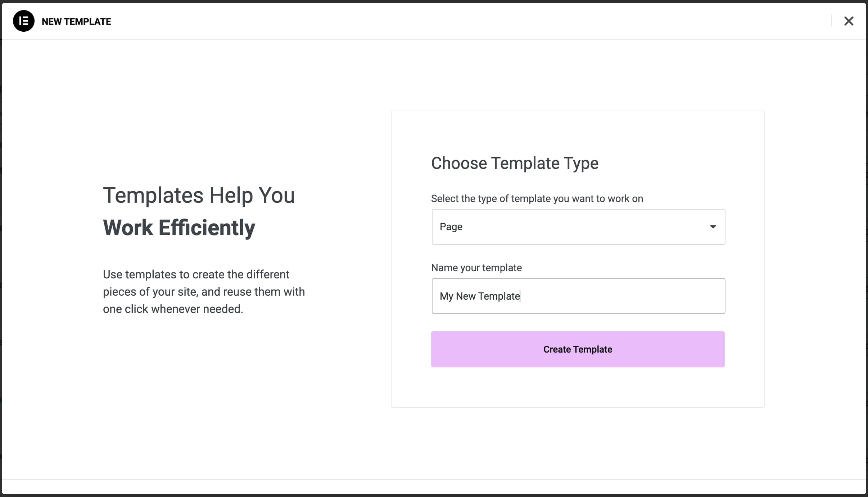Click inside the 'My New Template' name field
This screenshot has height=497, width=868.
point(578,296)
